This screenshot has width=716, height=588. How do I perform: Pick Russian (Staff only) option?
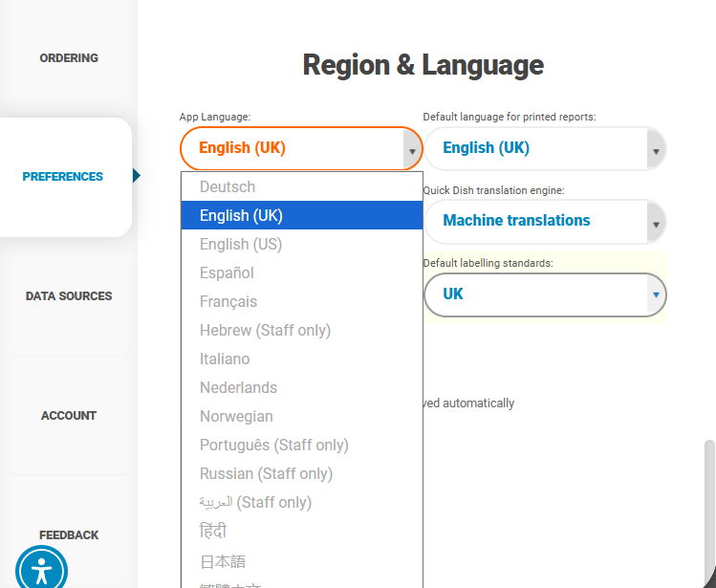pos(266,474)
